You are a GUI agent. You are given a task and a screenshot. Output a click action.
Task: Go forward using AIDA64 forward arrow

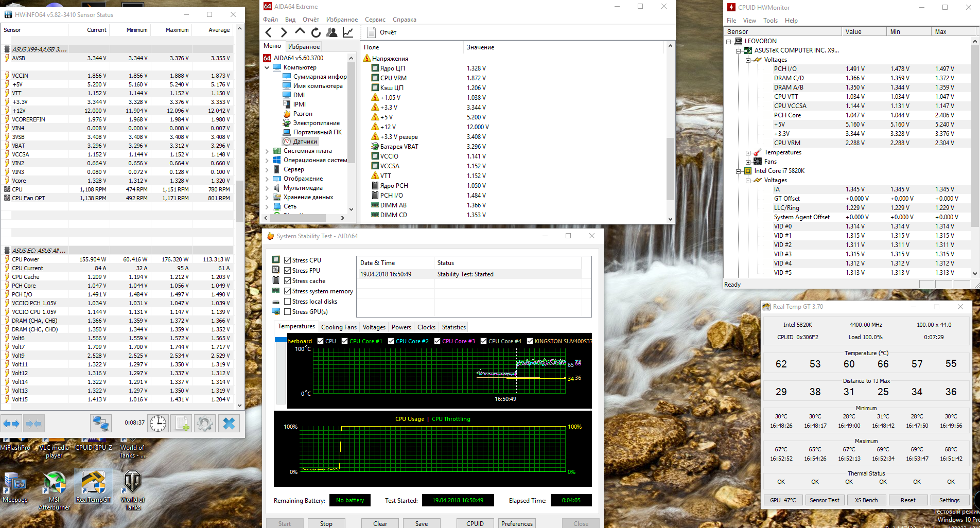tap(284, 32)
